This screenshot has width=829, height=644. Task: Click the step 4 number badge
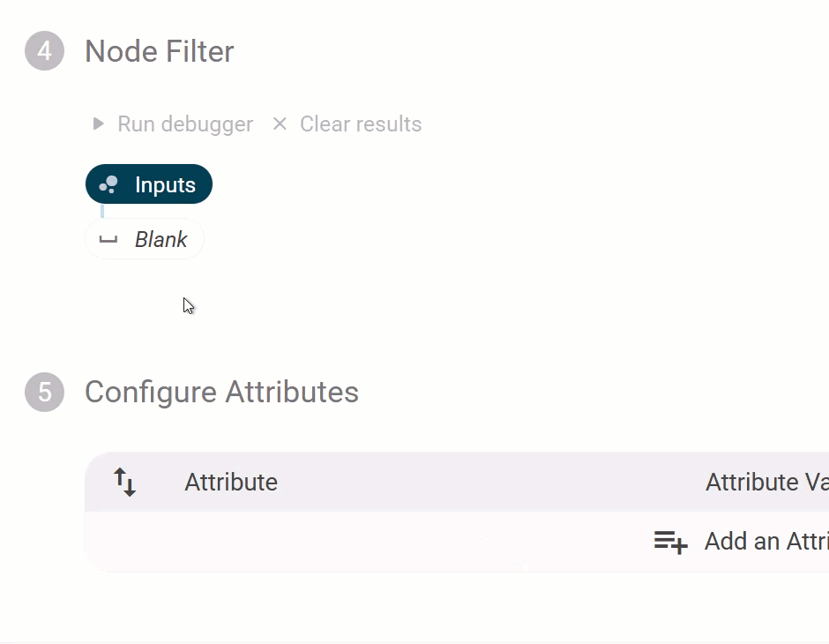44,51
